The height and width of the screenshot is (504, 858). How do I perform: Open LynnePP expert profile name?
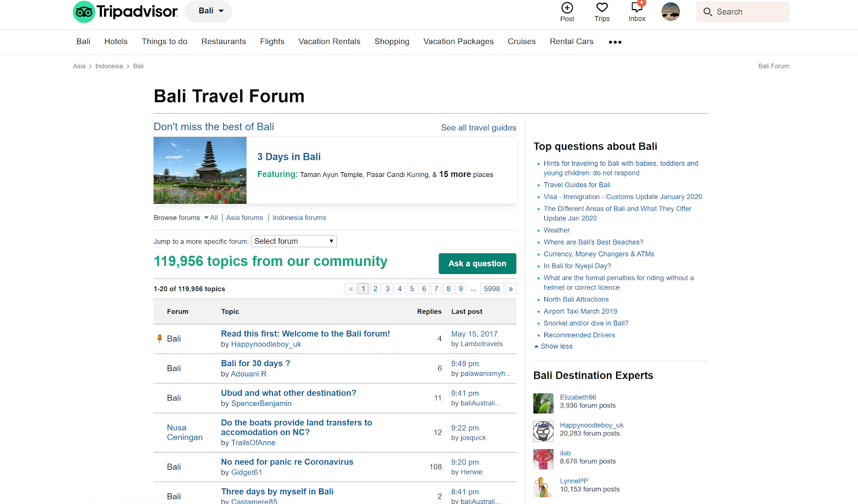(574, 481)
